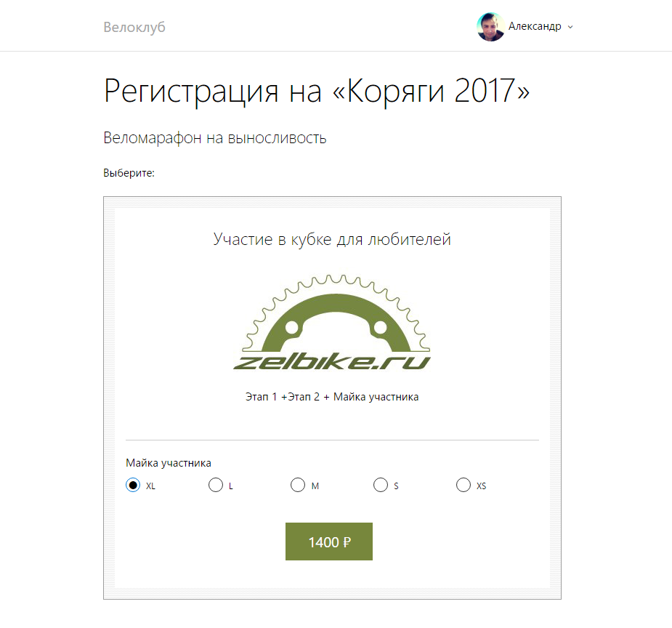Viewport: 672px width, 628px height.
Task: Click the «Веломарафон на выносливость» subtitle
Action: point(215,138)
